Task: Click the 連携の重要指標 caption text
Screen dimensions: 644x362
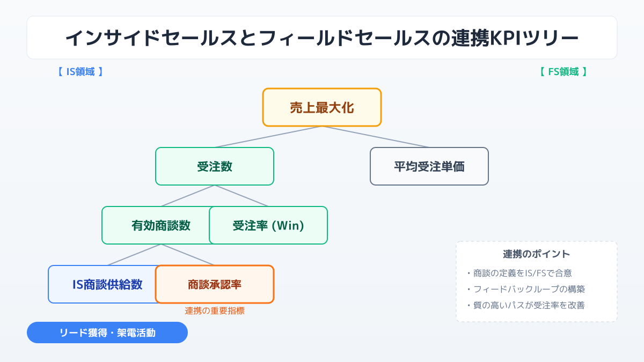Action: pos(215,311)
